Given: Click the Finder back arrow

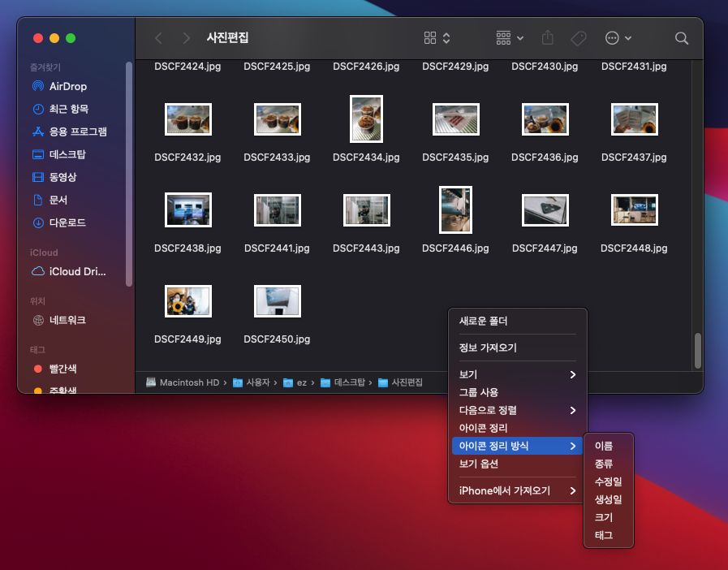Looking at the screenshot, I should (159, 38).
